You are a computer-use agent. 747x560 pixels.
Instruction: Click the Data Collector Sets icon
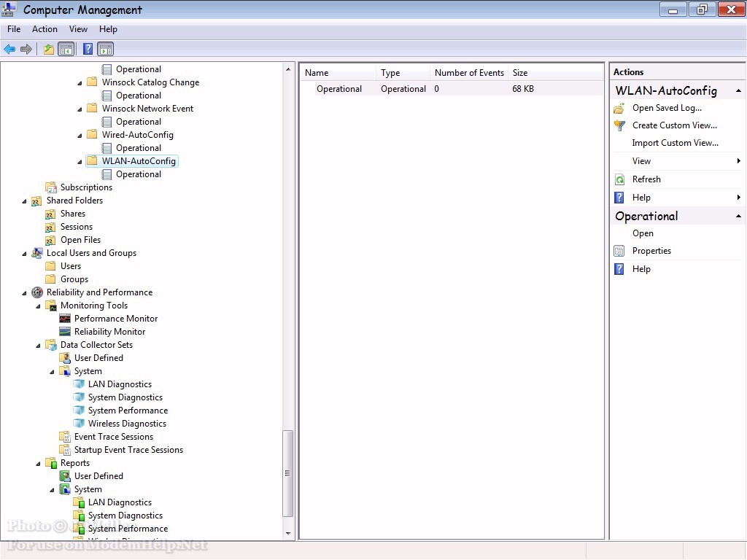click(51, 345)
